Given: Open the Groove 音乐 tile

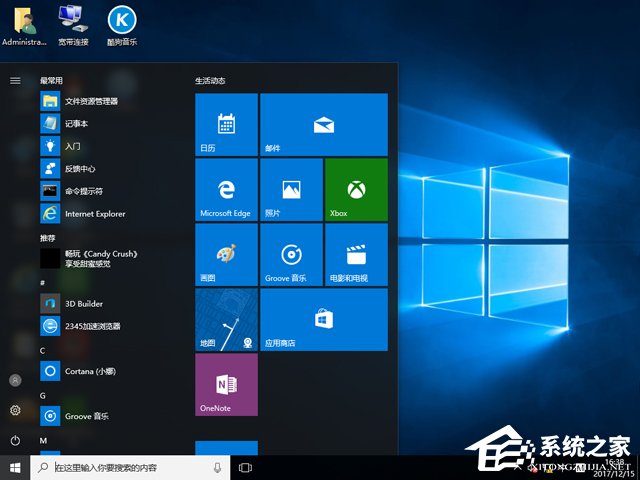Looking at the screenshot, I should [291, 254].
